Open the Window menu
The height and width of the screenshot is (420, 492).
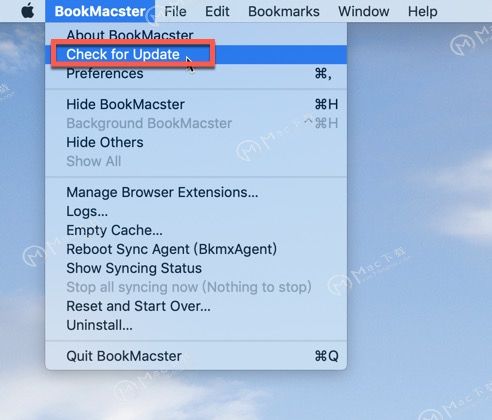click(x=364, y=11)
